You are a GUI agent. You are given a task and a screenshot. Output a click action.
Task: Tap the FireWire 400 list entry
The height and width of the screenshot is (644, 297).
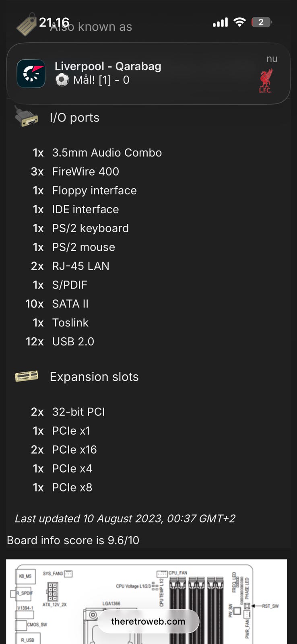(x=85, y=171)
